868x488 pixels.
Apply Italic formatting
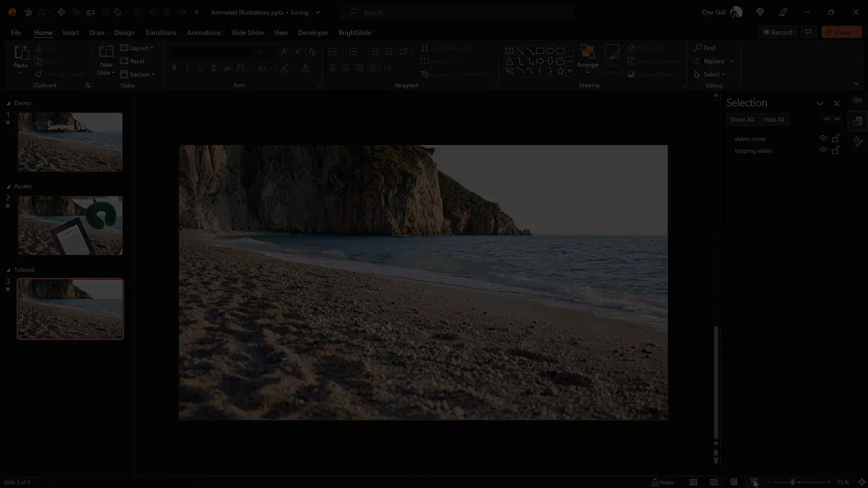187,68
